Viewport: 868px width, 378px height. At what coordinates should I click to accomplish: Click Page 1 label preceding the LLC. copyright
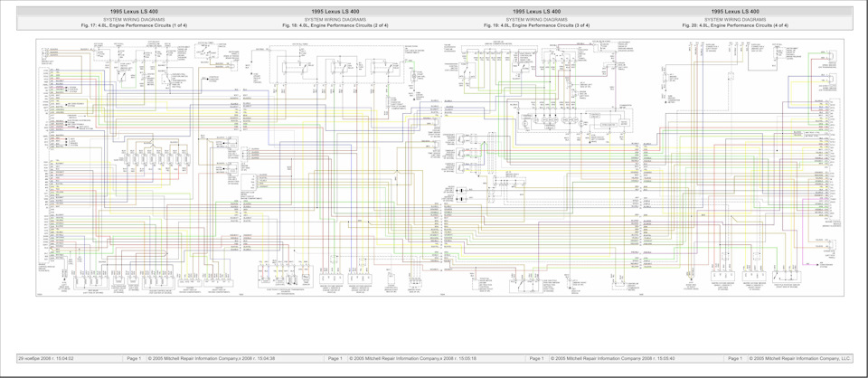coord(736,359)
